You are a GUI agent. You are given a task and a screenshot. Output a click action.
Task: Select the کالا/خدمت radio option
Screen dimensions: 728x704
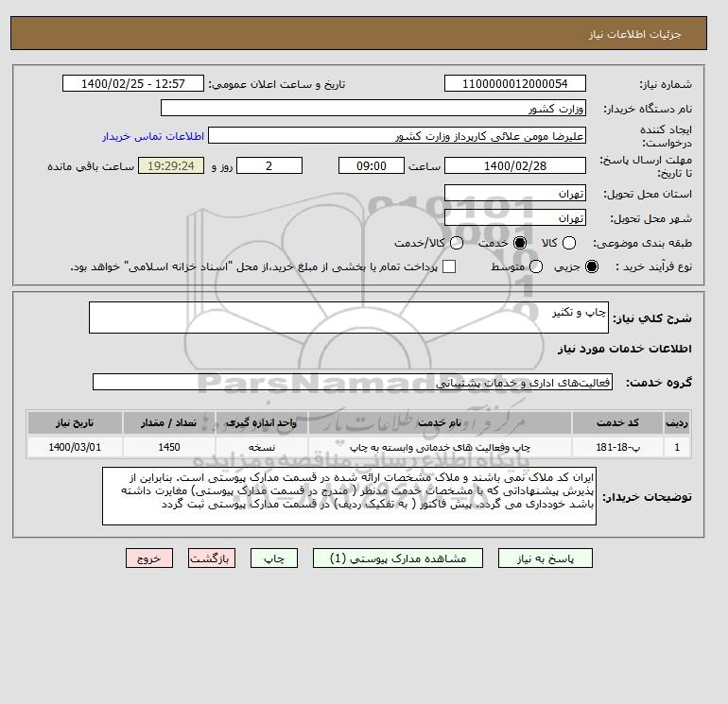coord(457,243)
